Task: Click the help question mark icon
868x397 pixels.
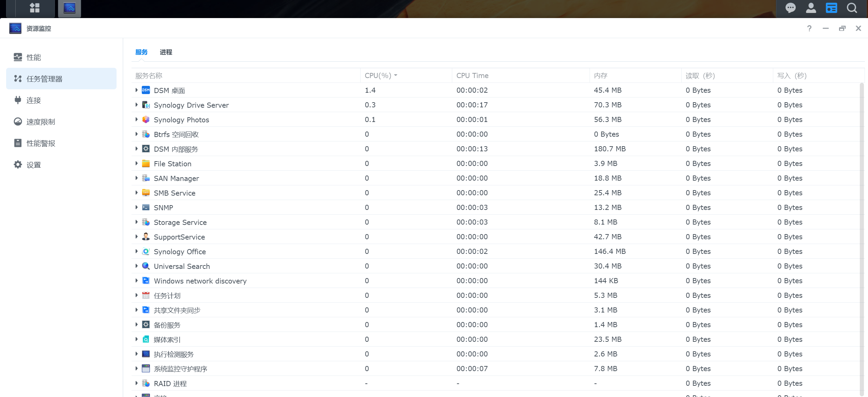Action: coord(809,28)
